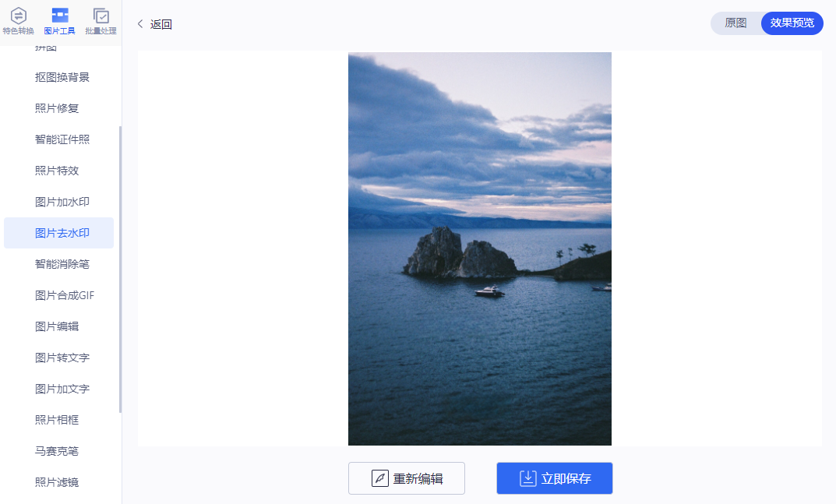Click the sidebar vertical scrollbar
This screenshot has height=504, width=836.
(121, 270)
